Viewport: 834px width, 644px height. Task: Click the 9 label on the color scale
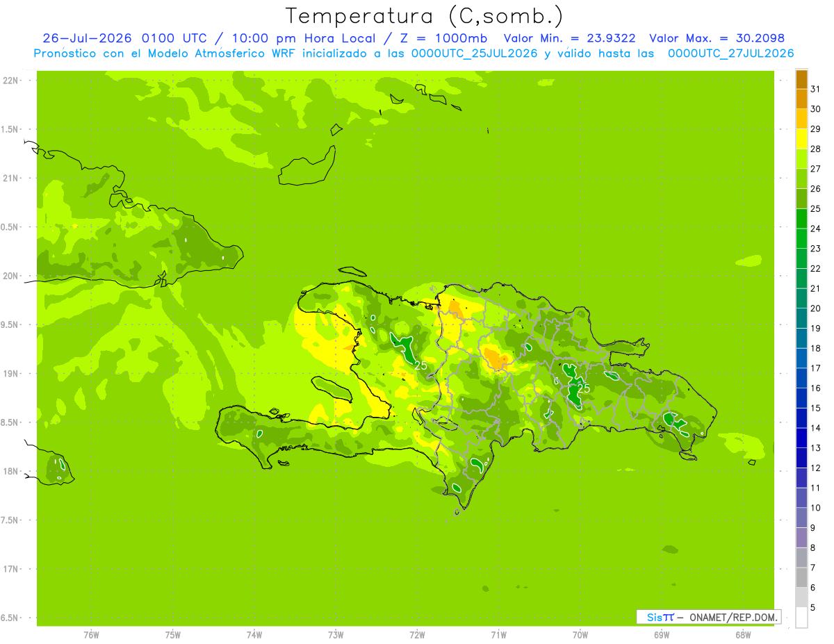pyautogui.click(x=812, y=528)
